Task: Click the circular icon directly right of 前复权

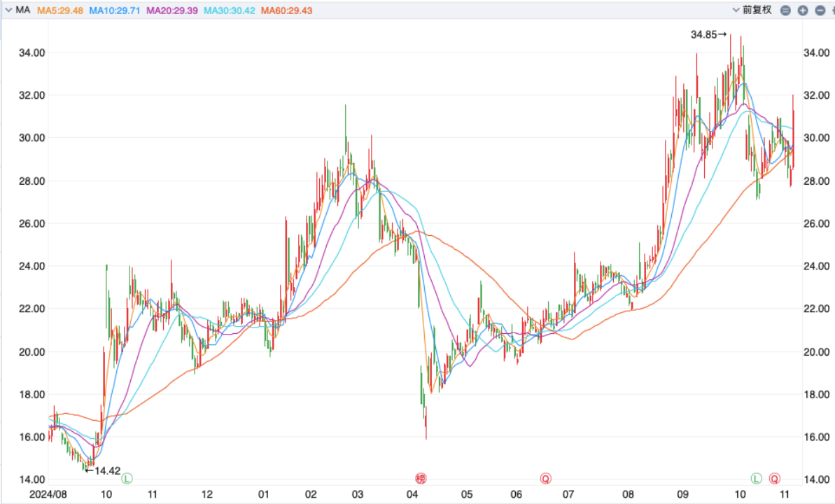Action: point(785,10)
